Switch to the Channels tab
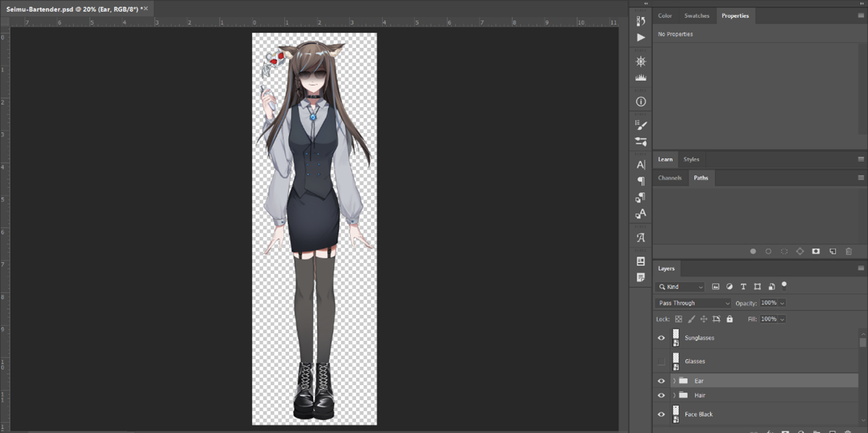This screenshot has width=868, height=433. click(669, 178)
